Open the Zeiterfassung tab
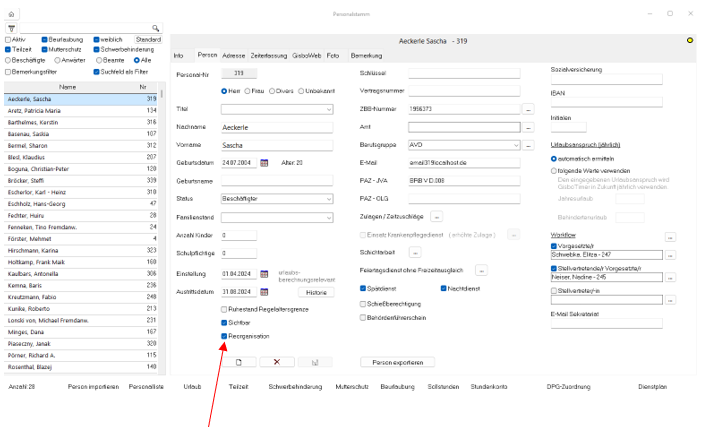722x429 pixels. [x=269, y=55]
